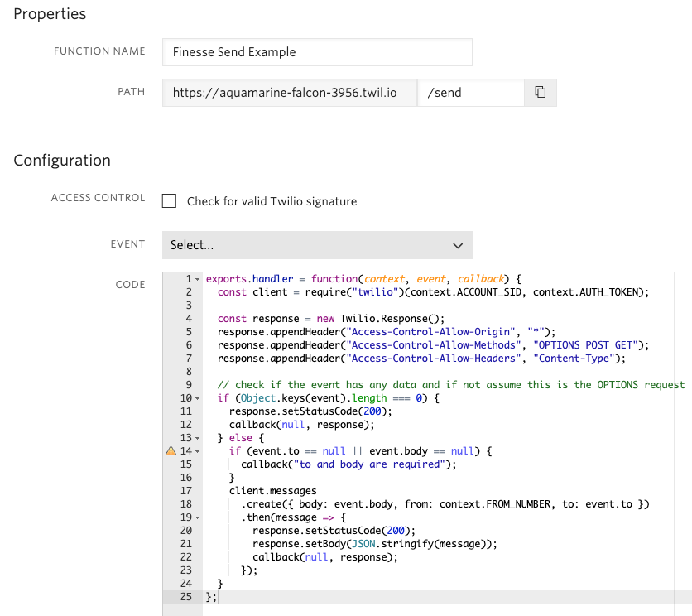Collapse the else block at line 13
This screenshot has height=616, width=692.
pos(197,439)
